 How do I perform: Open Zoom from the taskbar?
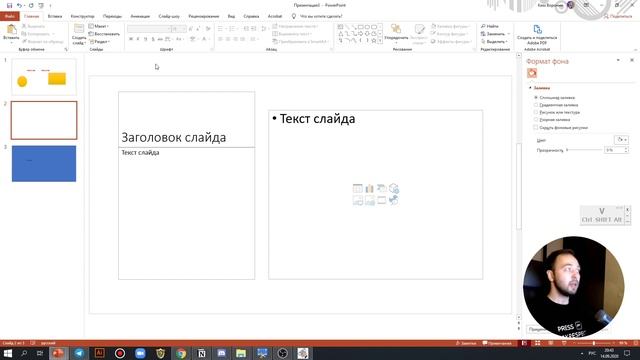pyautogui.click(x=140, y=353)
